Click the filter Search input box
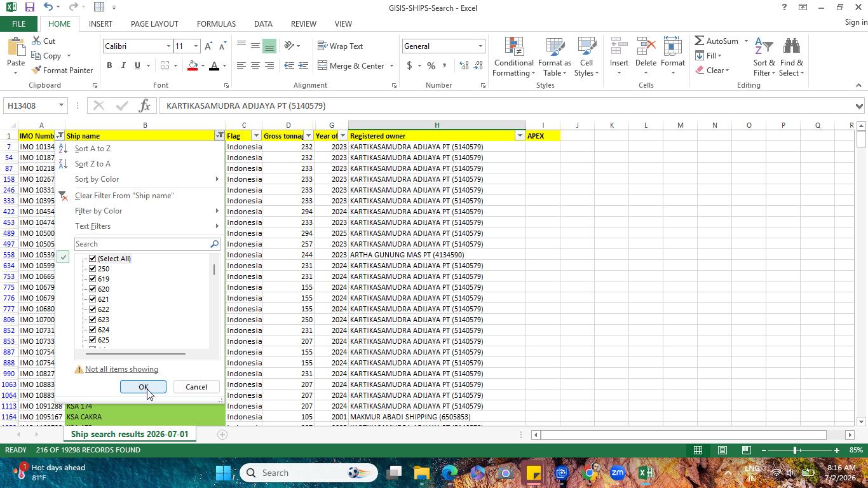Screen dimensions: 868x488 click(x=142, y=244)
